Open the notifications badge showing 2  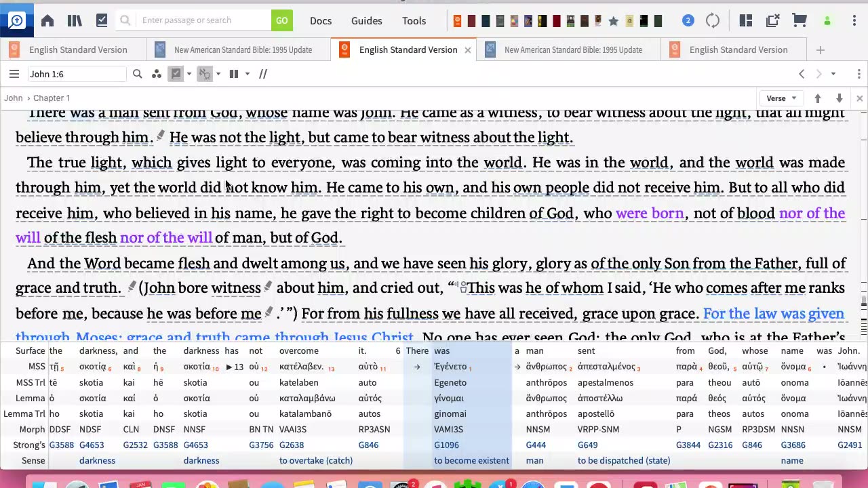coord(688,20)
